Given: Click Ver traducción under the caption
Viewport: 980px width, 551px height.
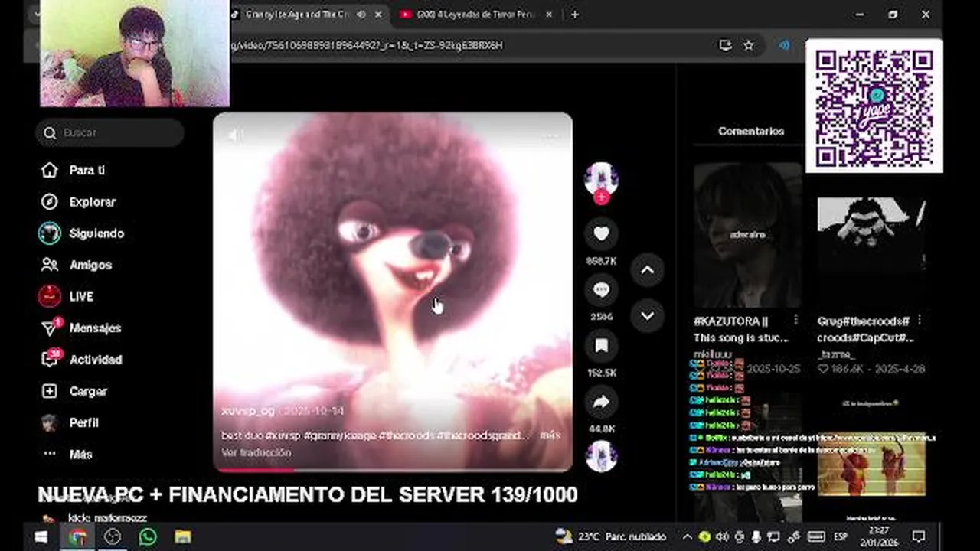Looking at the screenshot, I should point(256,452).
